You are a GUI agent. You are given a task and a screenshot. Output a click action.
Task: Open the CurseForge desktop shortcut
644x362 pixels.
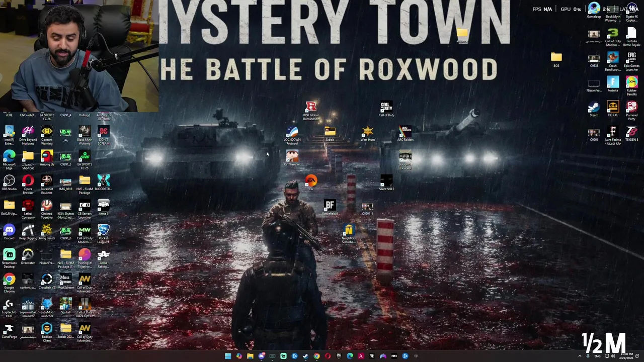click(9, 331)
